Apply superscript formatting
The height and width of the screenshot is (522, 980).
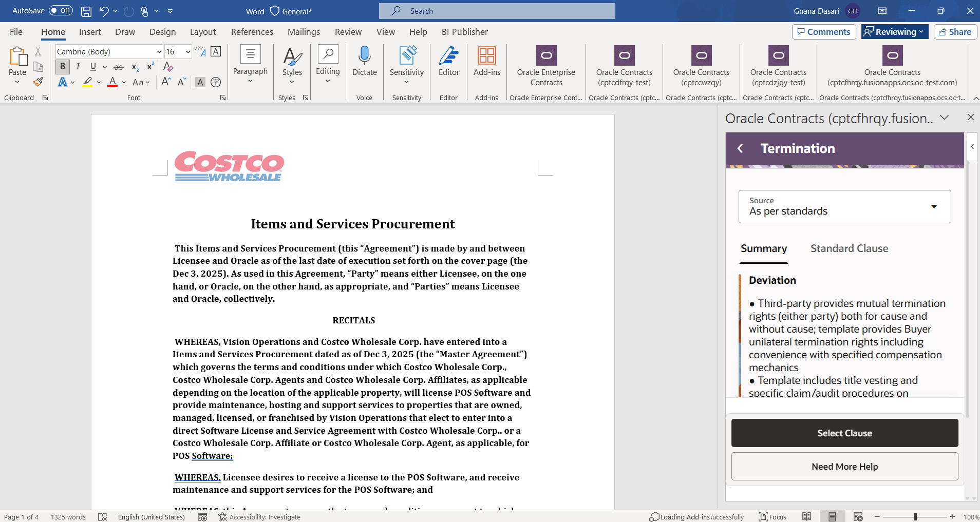150,67
